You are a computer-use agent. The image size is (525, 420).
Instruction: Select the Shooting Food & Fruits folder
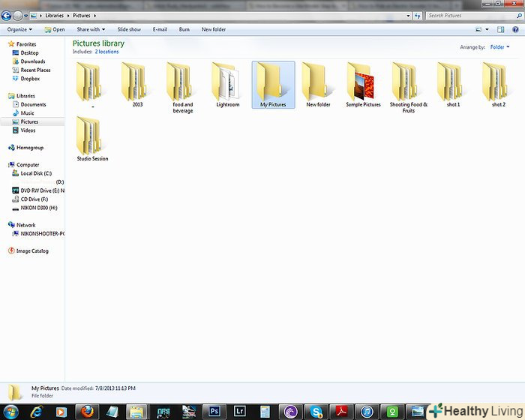click(x=409, y=88)
